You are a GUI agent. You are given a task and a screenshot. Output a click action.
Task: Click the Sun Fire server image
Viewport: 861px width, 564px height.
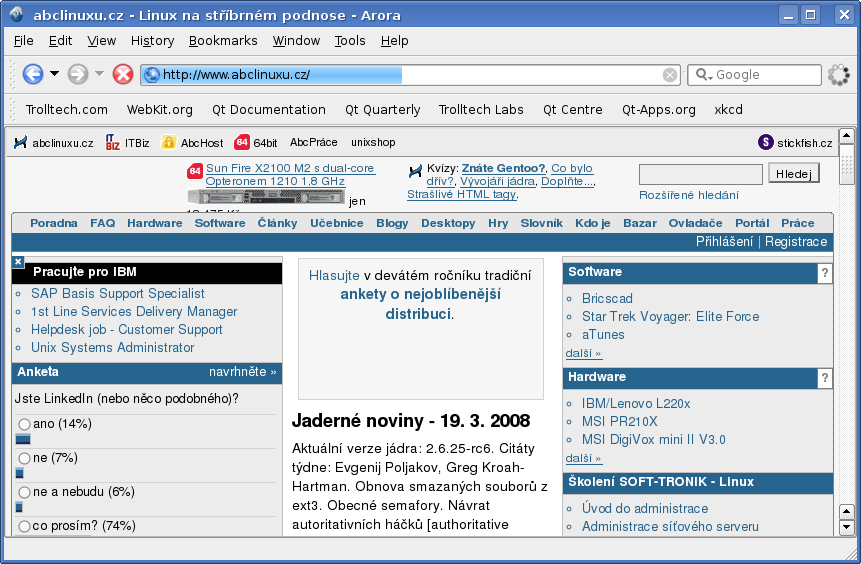click(266, 197)
